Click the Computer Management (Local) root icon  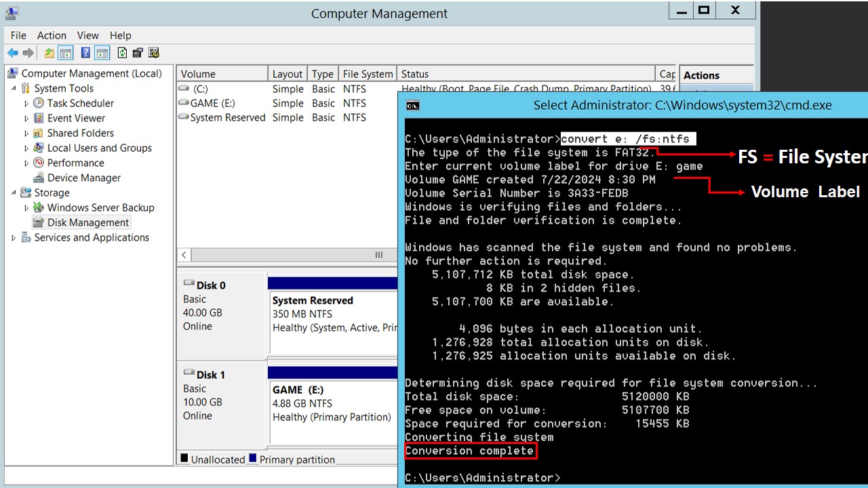(12, 73)
